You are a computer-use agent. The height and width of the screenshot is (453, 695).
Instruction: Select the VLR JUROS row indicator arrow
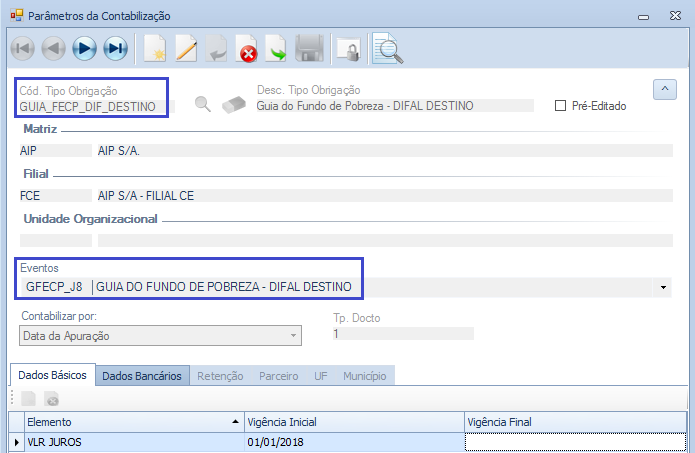(x=16, y=442)
